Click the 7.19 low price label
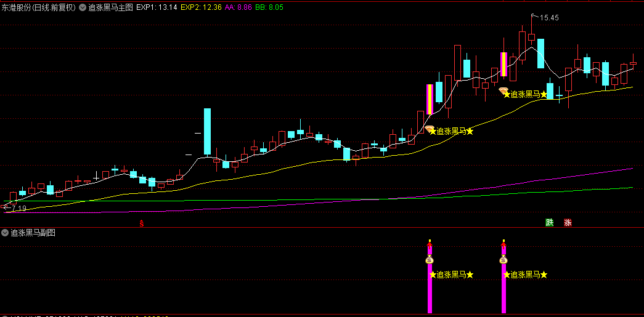The width and height of the screenshot is (644, 317). [x=19, y=208]
